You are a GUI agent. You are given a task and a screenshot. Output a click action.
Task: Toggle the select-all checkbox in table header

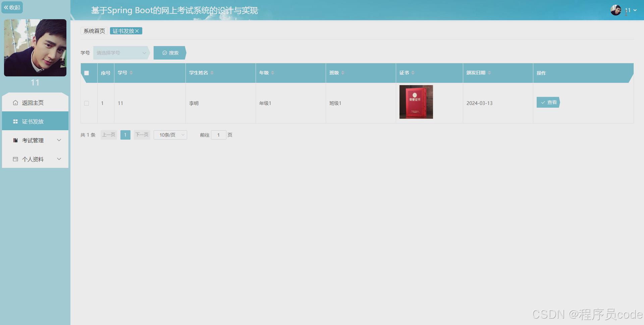(87, 73)
